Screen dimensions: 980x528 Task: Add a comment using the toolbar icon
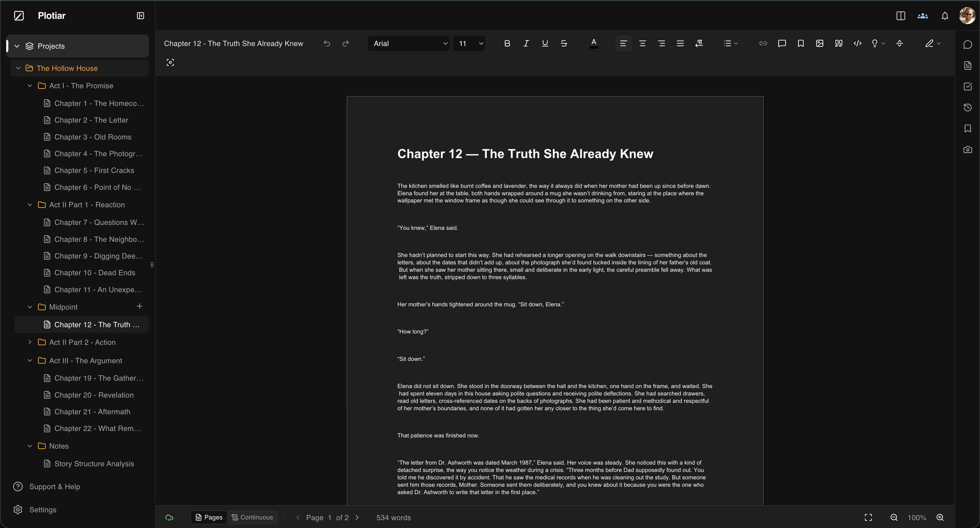782,43
